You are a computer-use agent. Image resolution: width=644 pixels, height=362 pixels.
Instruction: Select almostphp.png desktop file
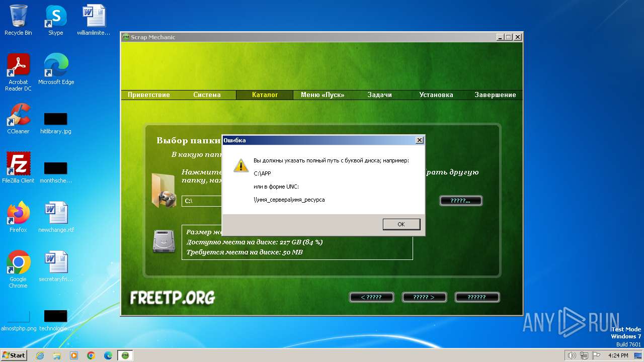[19, 321]
